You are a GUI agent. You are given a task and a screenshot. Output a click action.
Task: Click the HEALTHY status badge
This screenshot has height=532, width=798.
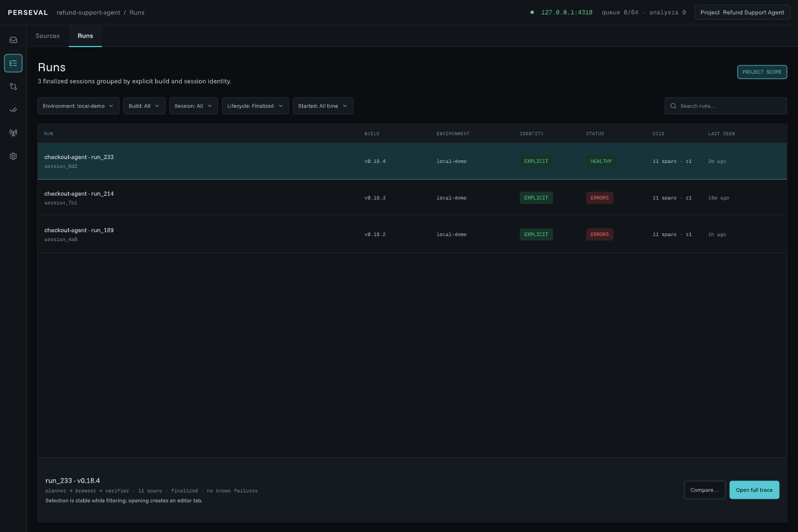point(601,161)
